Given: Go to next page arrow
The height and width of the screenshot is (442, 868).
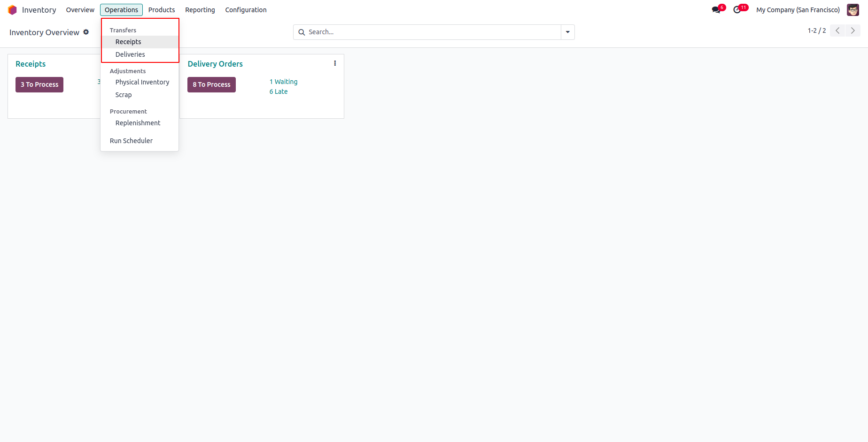Looking at the screenshot, I should pyautogui.click(x=853, y=30).
